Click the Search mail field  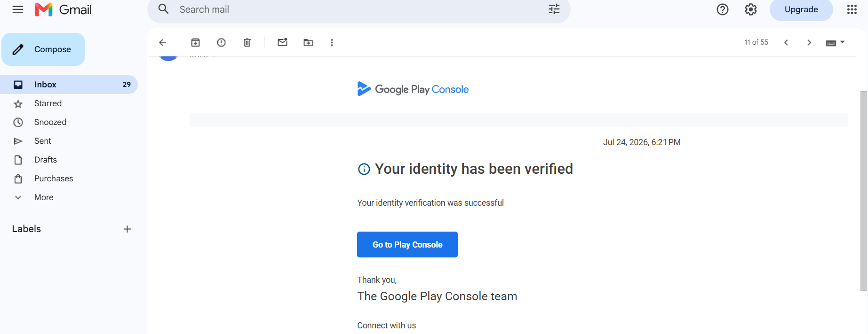click(x=358, y=9)
